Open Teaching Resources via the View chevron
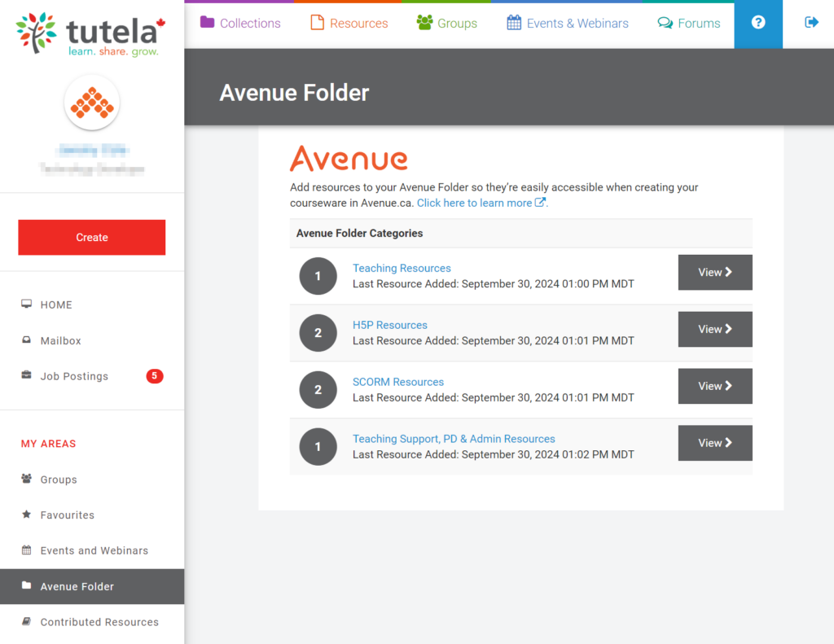The height and width of the screenshot is (644, 834). [x=715, y=272]
